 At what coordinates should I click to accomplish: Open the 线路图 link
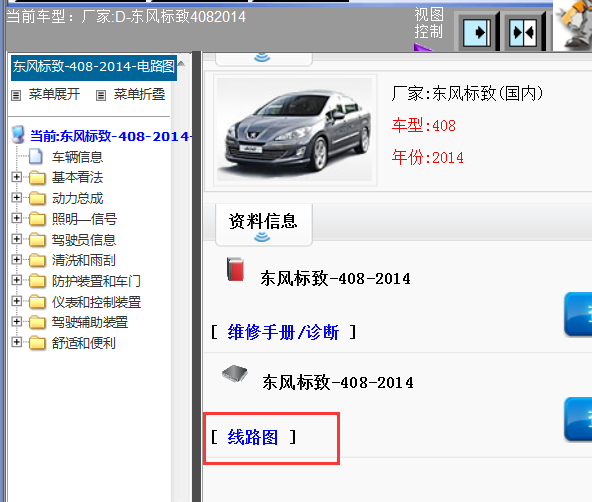pos(253,437)
